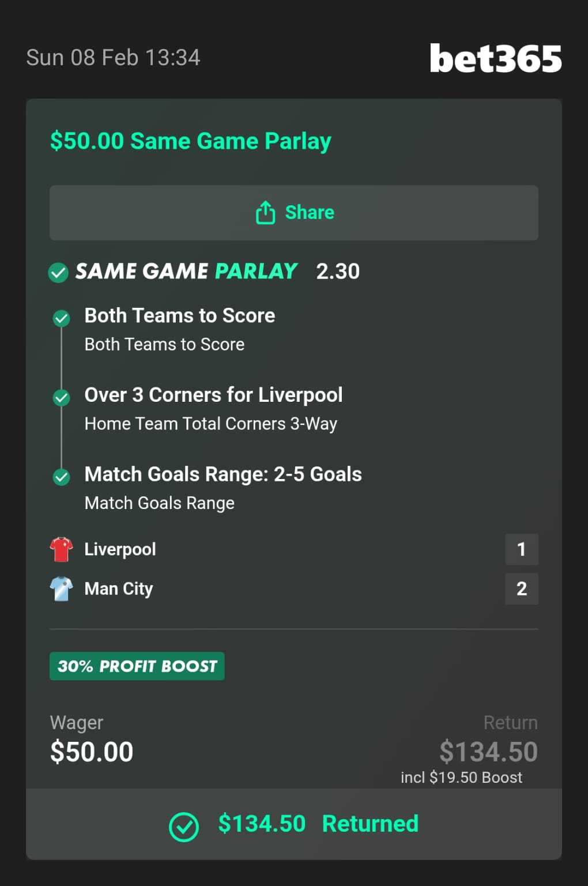
Task: Select the $50.00 Same Game Parlay heading
Action: (x=191, y=141)
